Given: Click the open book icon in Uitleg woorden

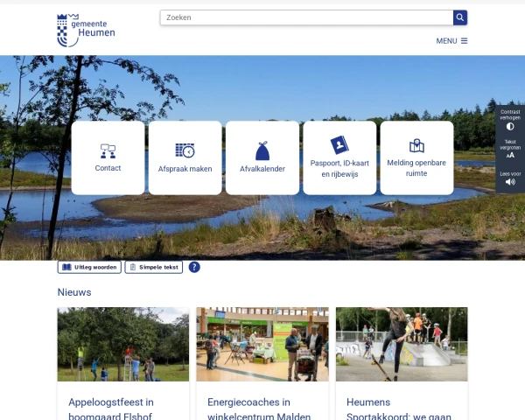Looking at the screenshot, I should click(x=67, y=267).
